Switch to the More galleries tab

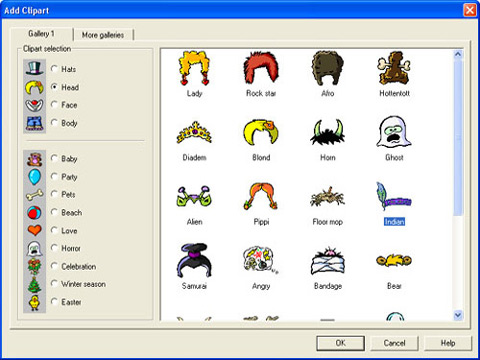[103, 35]
